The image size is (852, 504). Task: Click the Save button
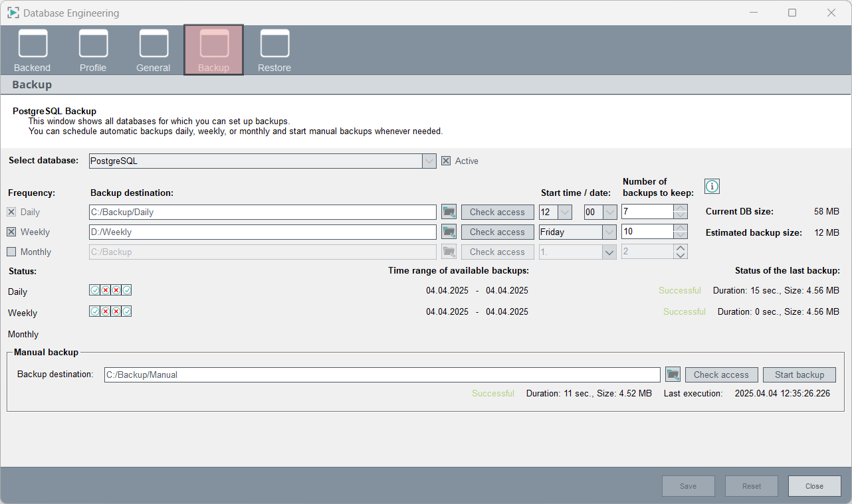tap(689, 486)
